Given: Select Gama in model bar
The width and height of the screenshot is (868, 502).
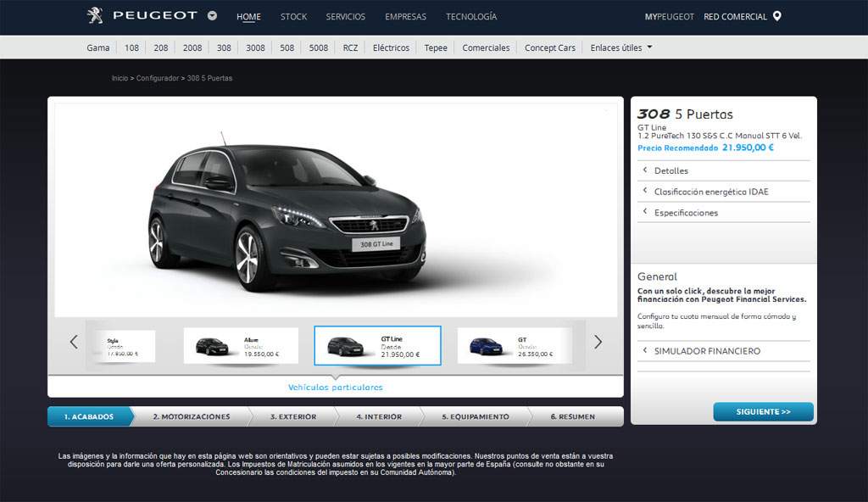Looking at the screenshot, I should pyautogui.click(x=98, y=47).
